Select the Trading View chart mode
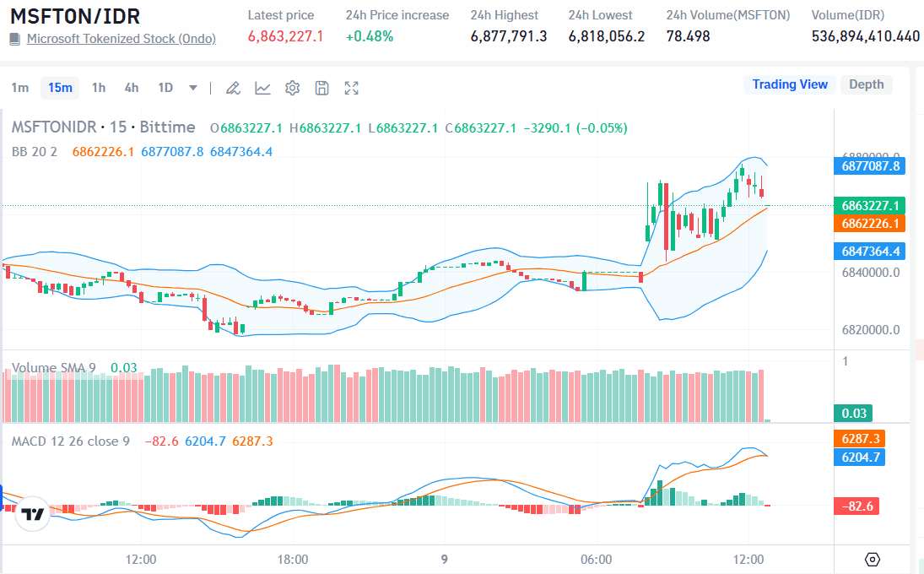 pyautogui.click(x=790, y=84)
